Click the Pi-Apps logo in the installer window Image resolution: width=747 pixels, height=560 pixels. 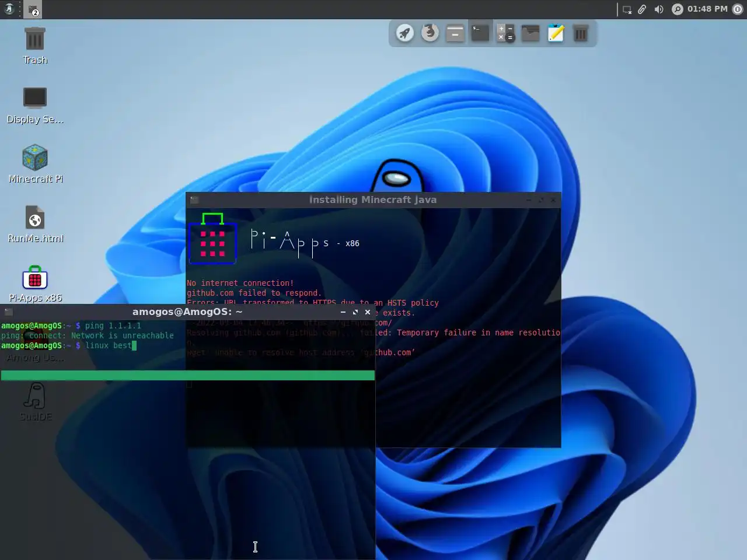click(x=212, y=239)
